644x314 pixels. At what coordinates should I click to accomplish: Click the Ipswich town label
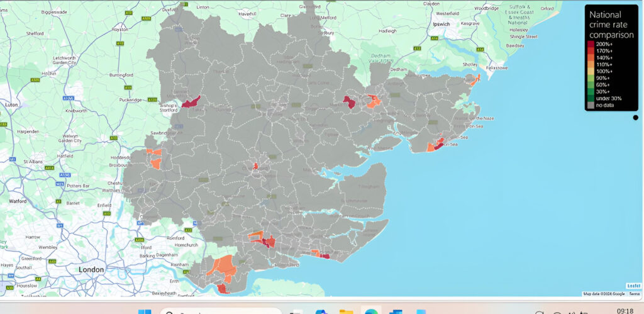click(x=441, y=25)
